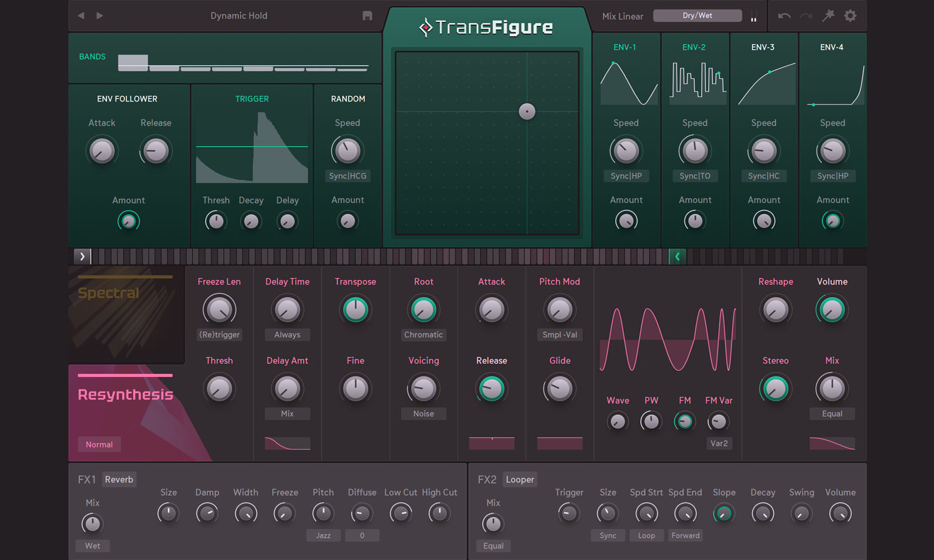Screen dimensions: 934x560
Task: Click the Trigger envelope graph
Action: 252,147
